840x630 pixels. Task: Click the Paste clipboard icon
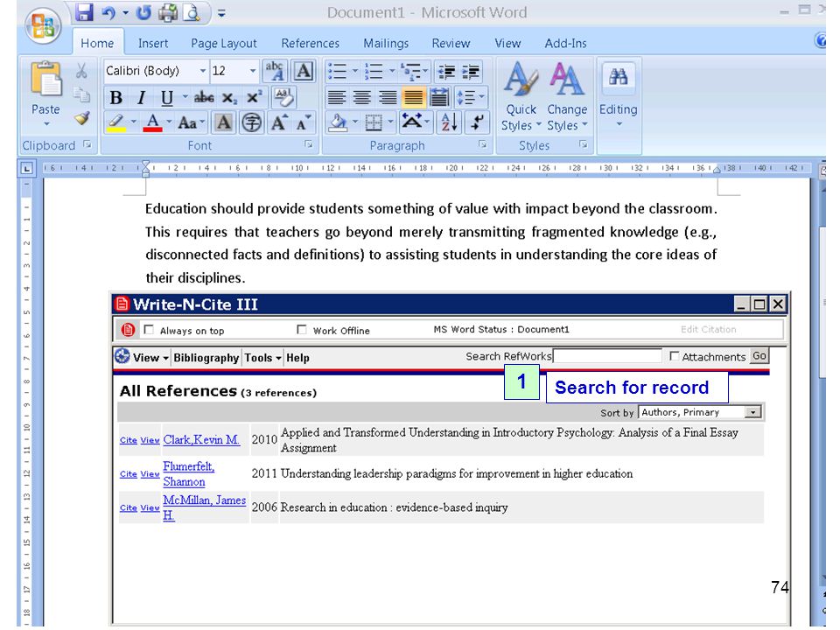(46, 80)
